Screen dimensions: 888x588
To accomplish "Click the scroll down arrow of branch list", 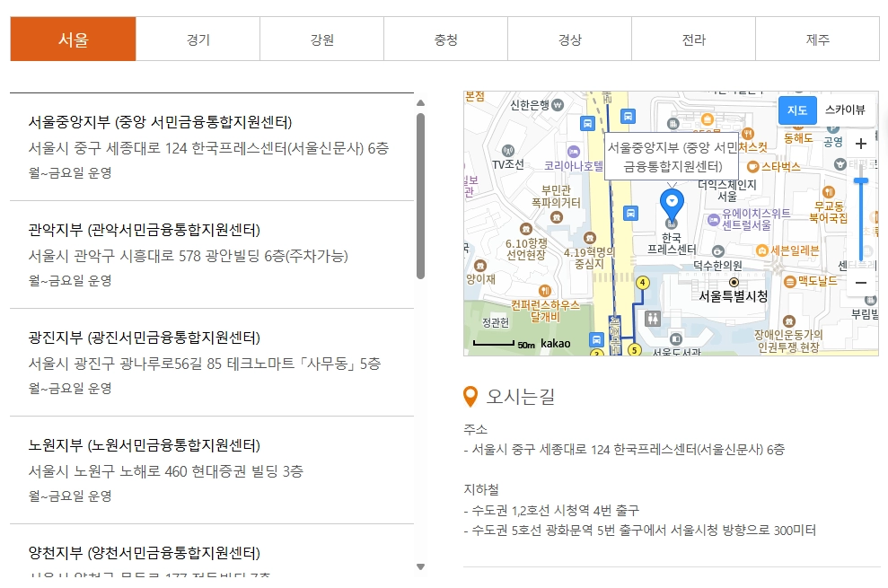I will [420, 566].
